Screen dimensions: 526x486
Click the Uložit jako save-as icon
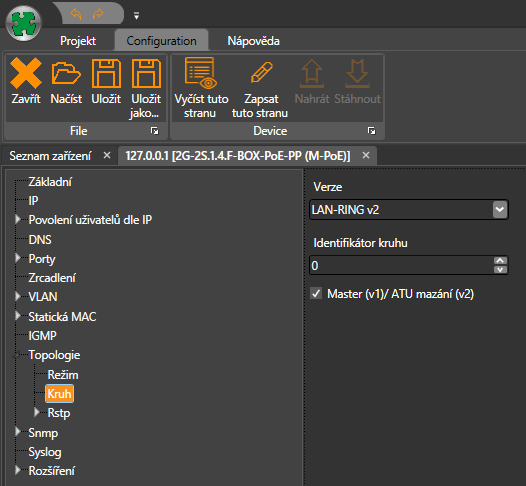(x=146, y=73)
